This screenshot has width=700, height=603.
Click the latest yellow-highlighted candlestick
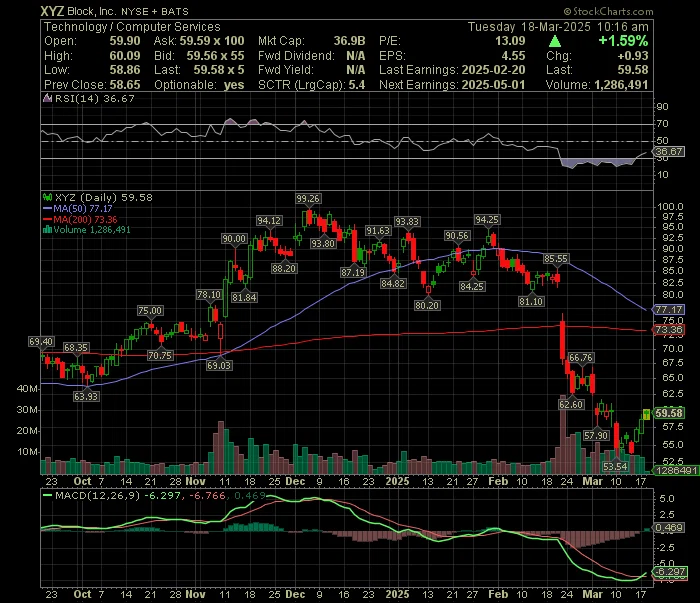(646, 415)
